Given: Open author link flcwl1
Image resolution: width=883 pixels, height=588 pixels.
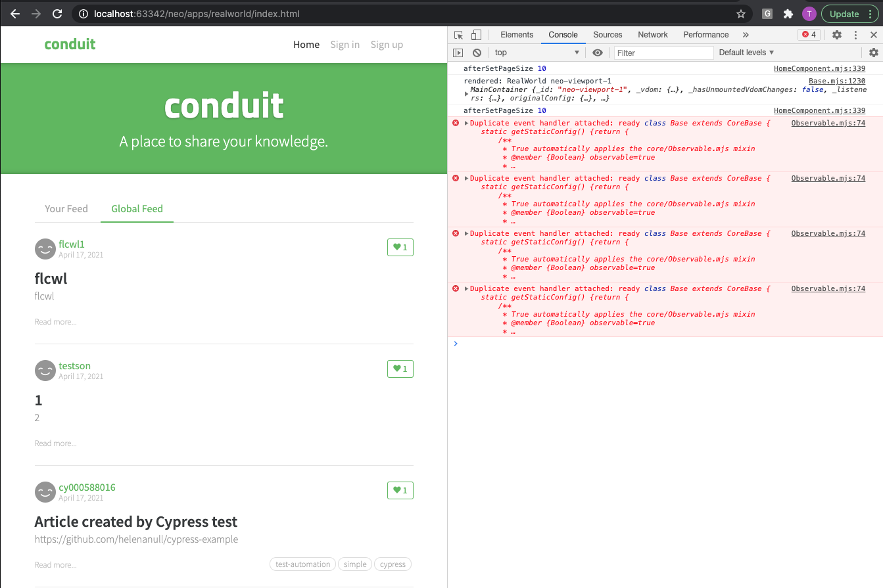Looking at the screenshot, I should 72,244.
